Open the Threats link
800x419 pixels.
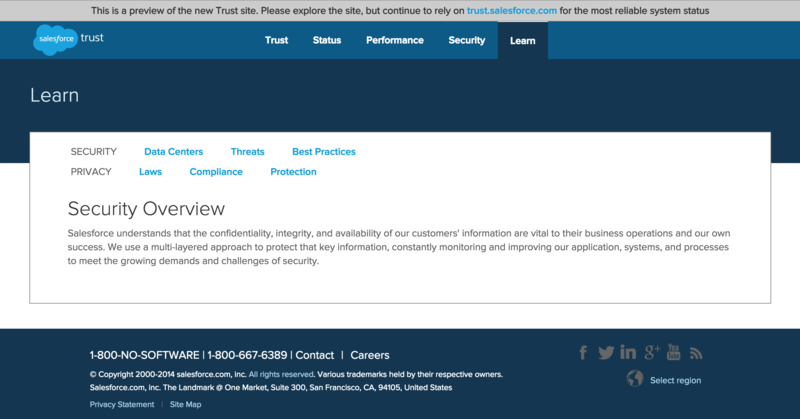click(247, 152)
